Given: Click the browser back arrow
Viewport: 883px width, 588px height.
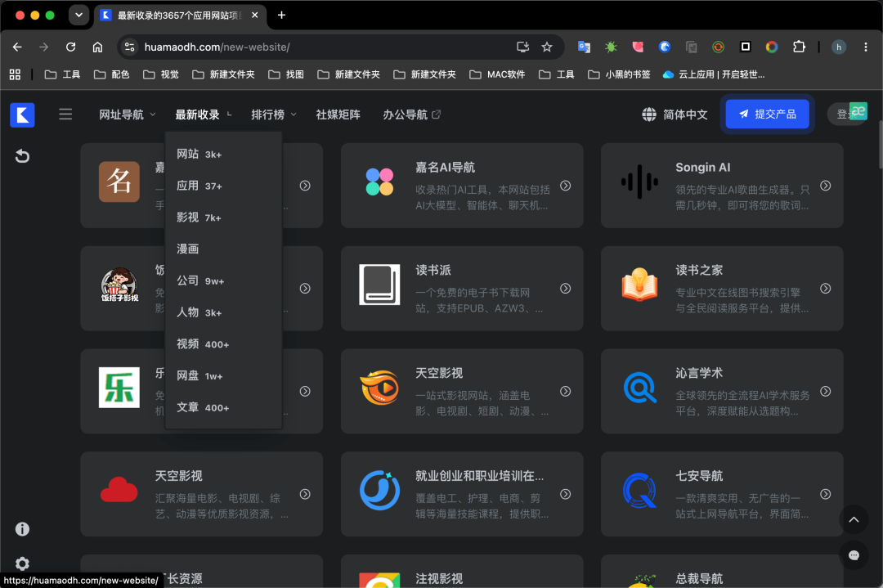Looking at the screenshot, I should point(17,47).
